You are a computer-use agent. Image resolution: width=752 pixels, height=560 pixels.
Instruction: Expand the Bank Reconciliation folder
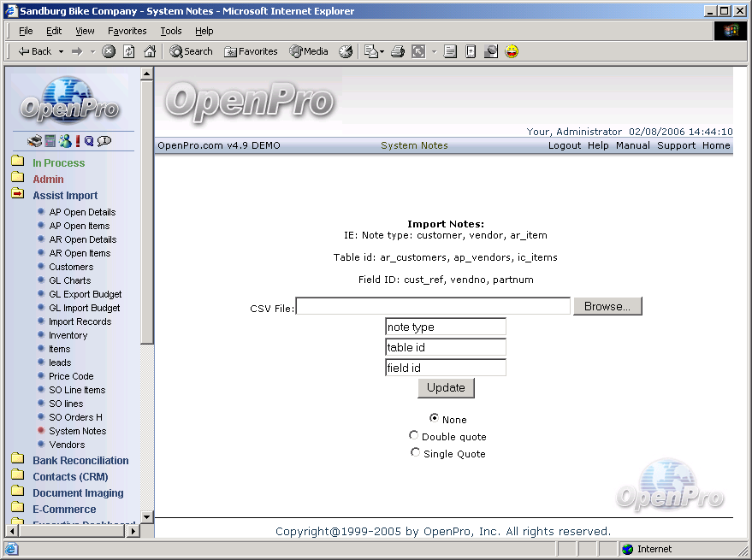17,460
